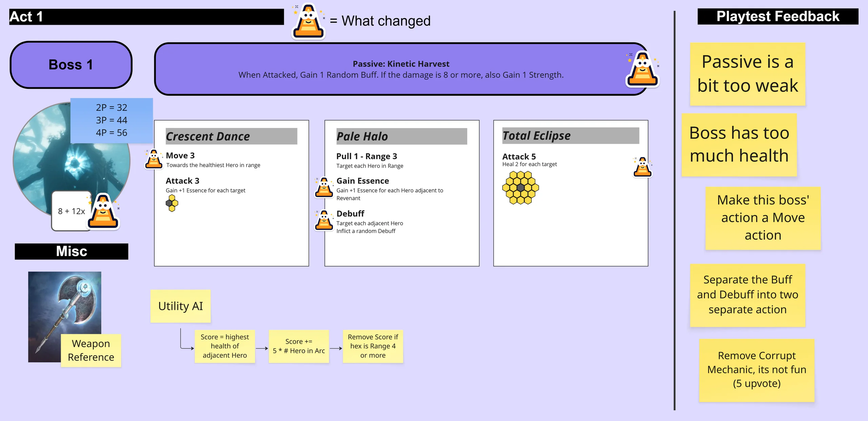Click the cone sticker next to '8 + 12x'

103,211
